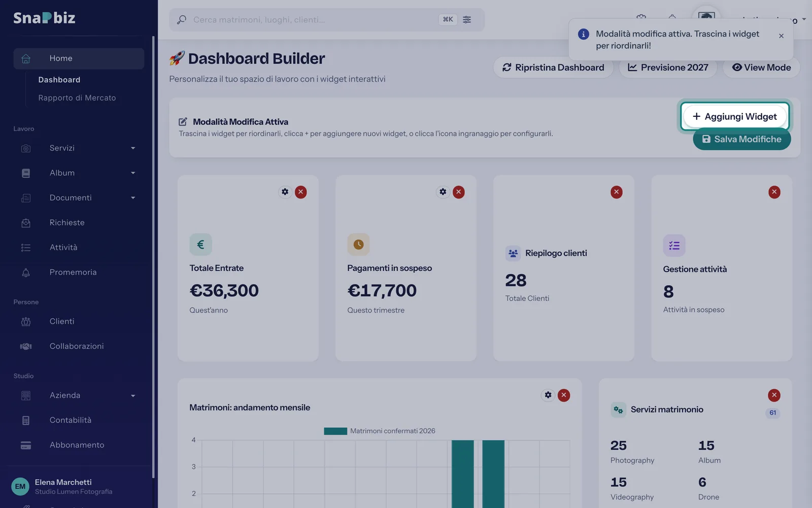Click the 61 badge on Servizi matrimonio

coord(772,413)
